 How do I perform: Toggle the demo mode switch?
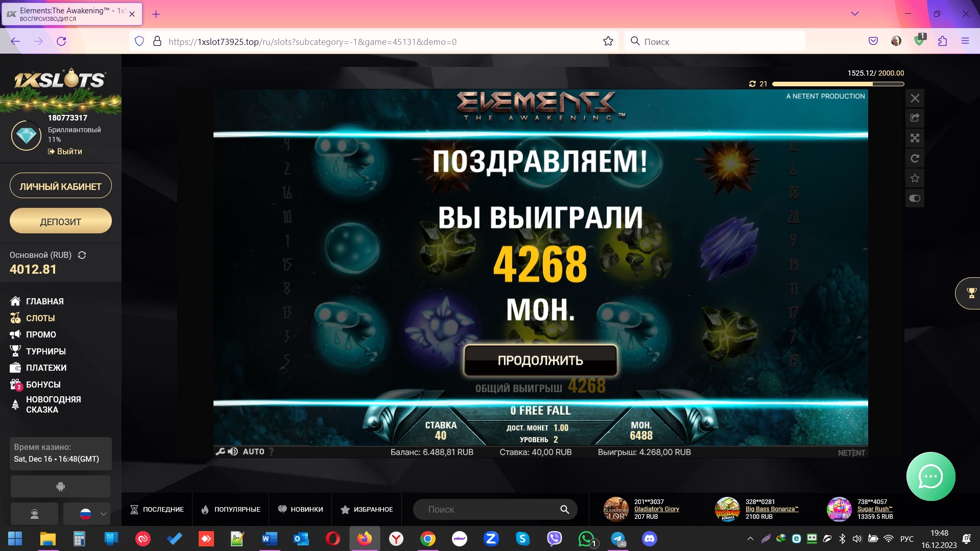[x=915, y=198]
